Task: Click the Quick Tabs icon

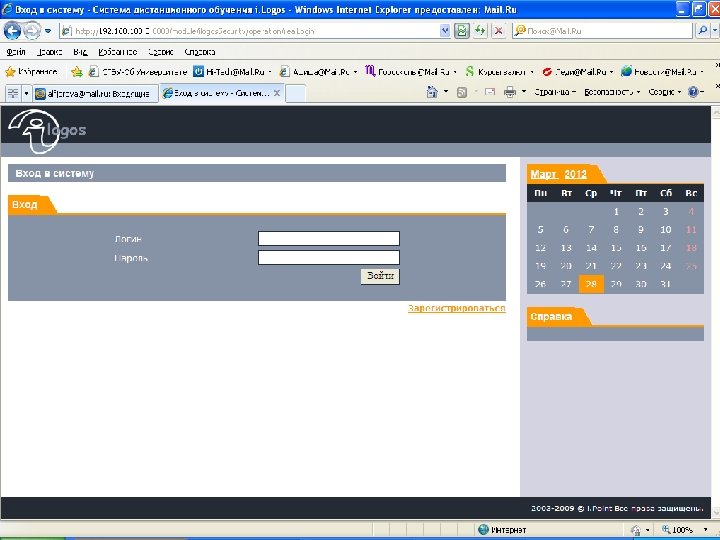Action: point(13,94)
